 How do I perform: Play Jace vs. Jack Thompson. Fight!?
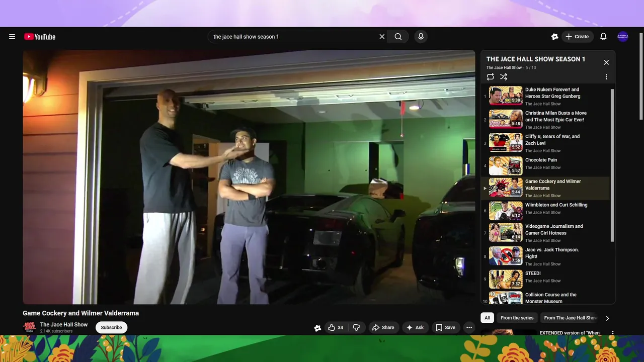[x=546, y=256]
